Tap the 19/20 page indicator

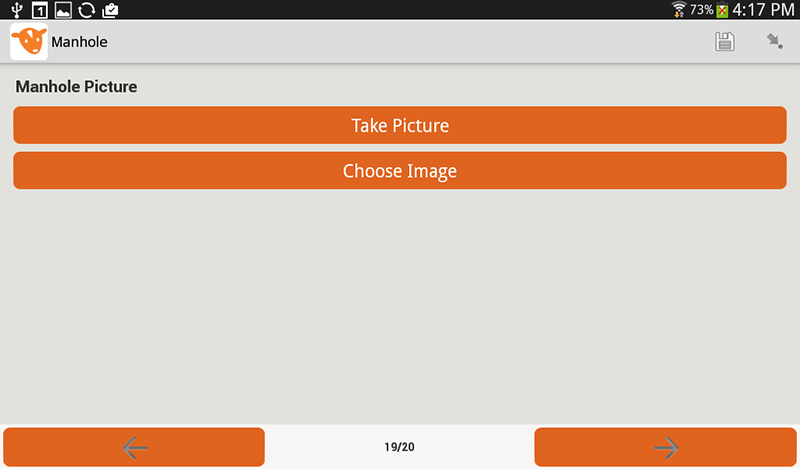[399, 447]
